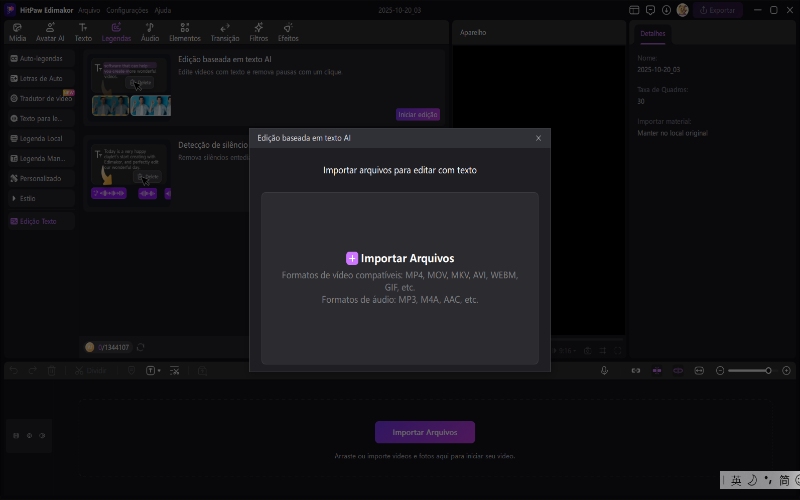Screen dimensions: 800x500
Task: Switch to the Detalhes tab
Action: click(x=652, y=33)
